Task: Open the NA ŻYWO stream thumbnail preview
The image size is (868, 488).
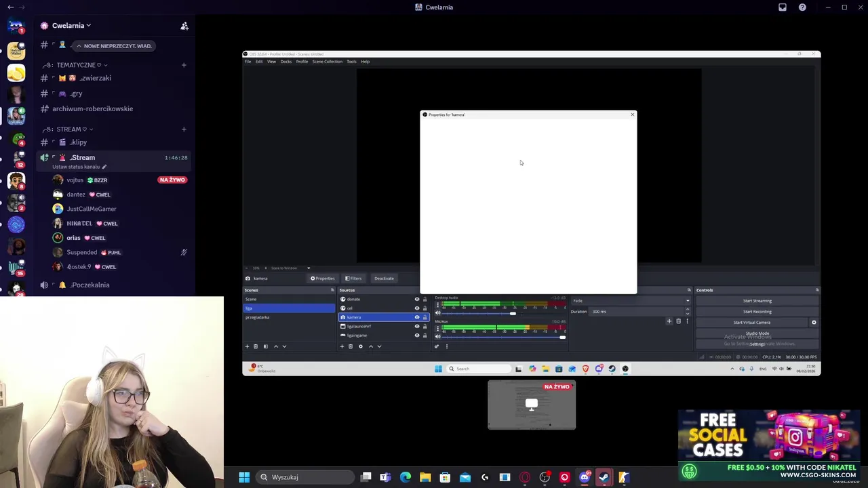Action: point(532,405)
